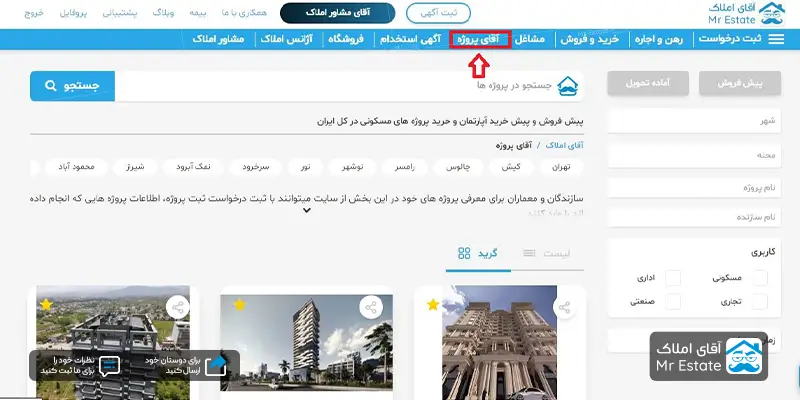Open the آقای پروژه menu item
Viewport: 800px width, 400px height.
point(481,39)
